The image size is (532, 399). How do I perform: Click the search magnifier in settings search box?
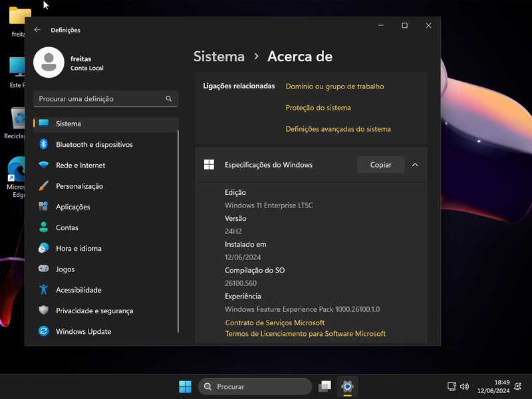(x=169, y=98)
